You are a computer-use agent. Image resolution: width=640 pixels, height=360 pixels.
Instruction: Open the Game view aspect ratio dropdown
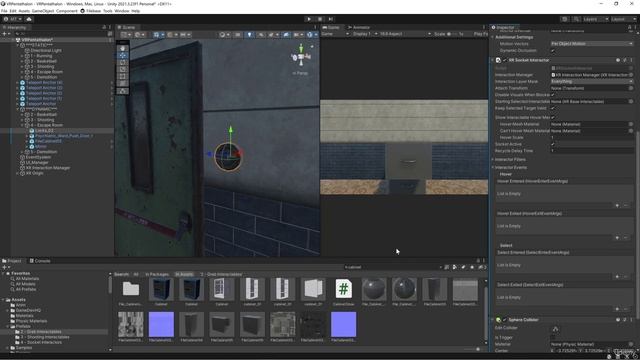point(405,34)
